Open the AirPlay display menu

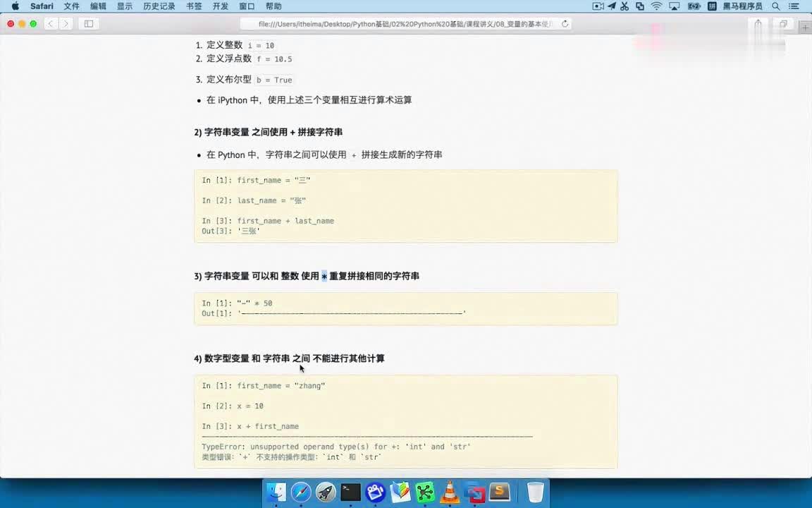coord(675,6)
